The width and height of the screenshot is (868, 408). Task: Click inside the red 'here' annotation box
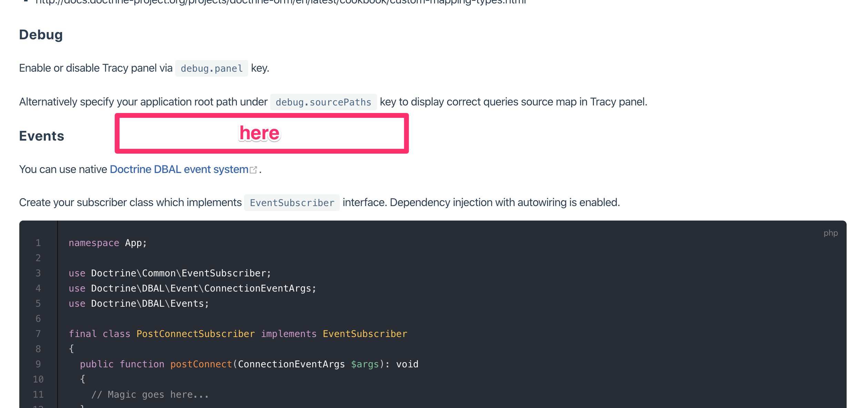(x=260, y=133)
